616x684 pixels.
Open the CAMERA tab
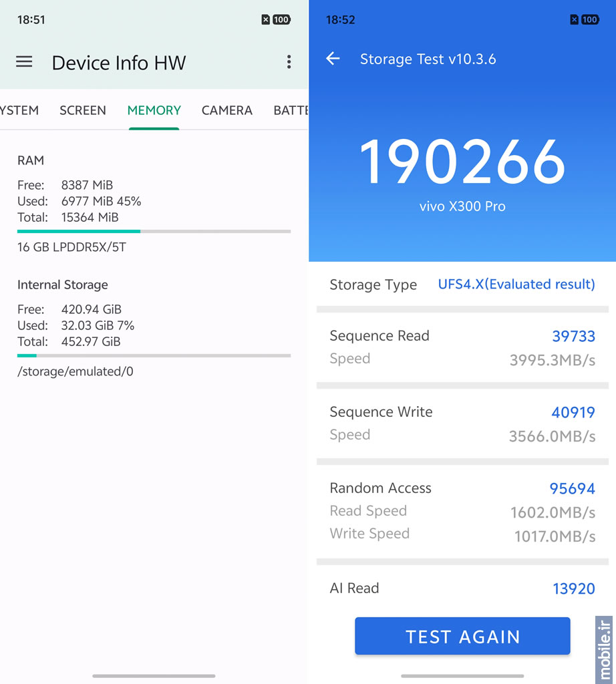227,110
